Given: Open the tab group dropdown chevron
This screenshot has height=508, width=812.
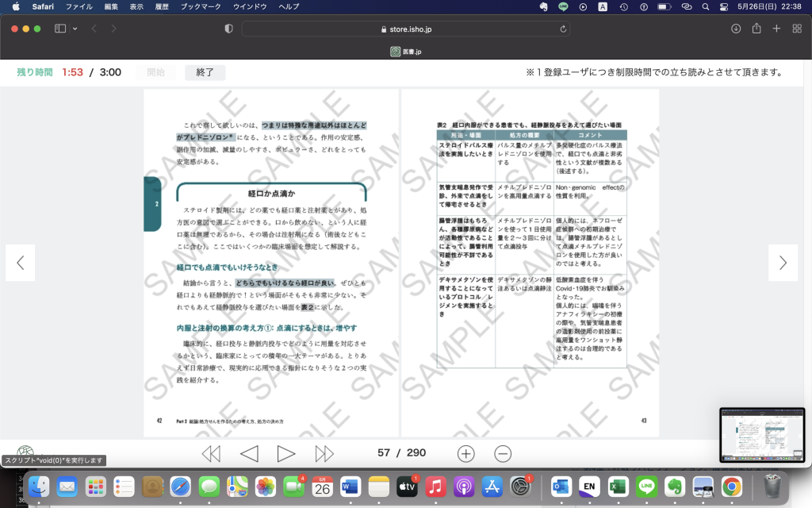Looking at the screenshot, I should [75, 29].
